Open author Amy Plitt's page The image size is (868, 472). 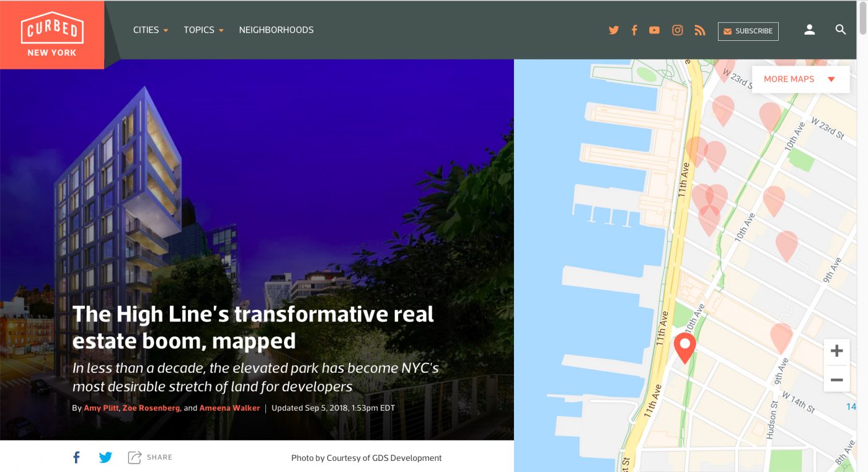click(x=101, y=408)
